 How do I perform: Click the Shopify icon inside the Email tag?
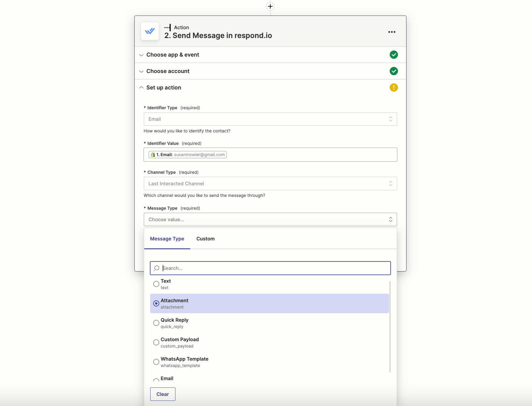[153, 154]
